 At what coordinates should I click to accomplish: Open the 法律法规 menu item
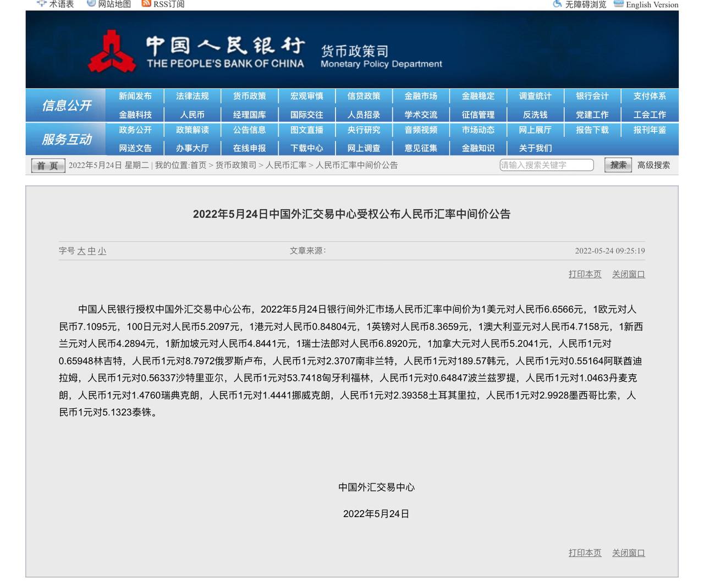[x=192, y=96]
